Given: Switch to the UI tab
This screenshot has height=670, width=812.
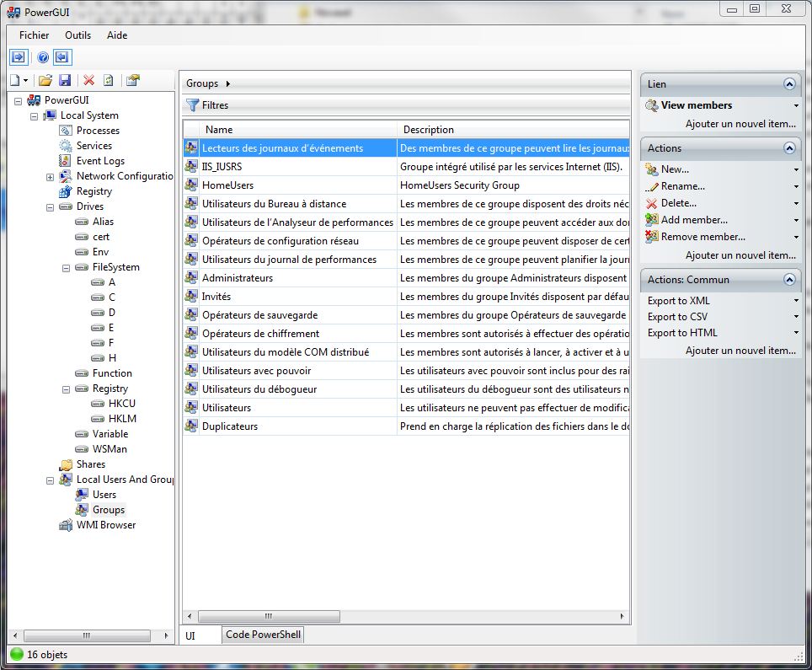Looking at the screenshot, I should (190, 635).
